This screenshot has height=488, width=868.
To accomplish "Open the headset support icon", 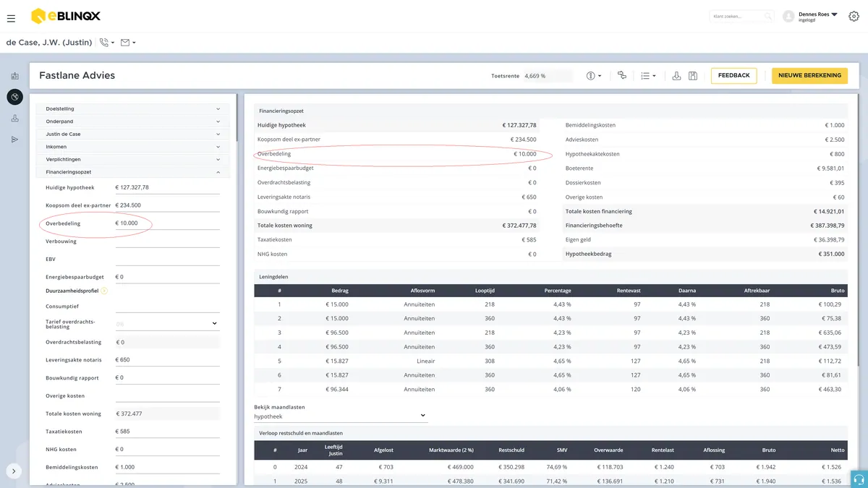I will click(859, 479).
